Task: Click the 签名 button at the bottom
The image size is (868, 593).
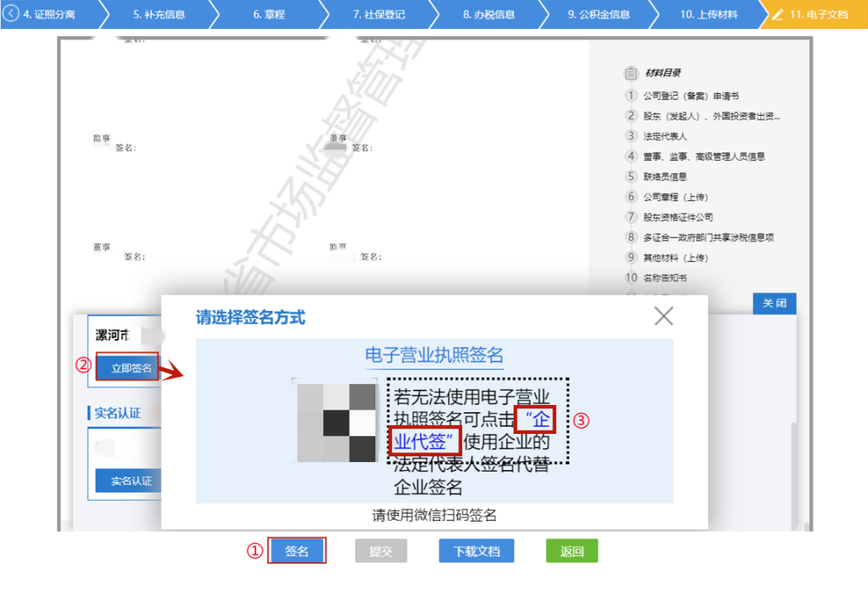Action: click(297, 551)
